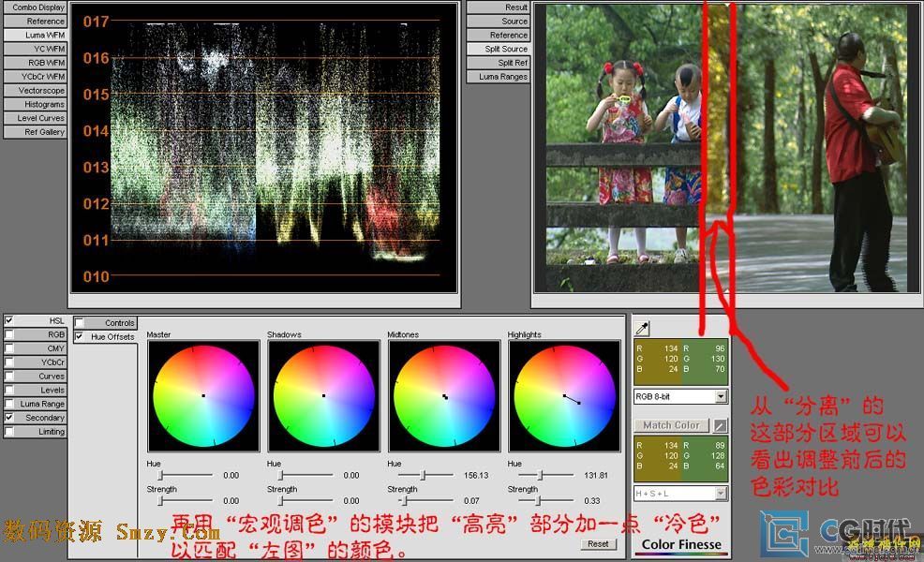
Task: Open the RGB WFM scope
Action: (x=35, y=63)
